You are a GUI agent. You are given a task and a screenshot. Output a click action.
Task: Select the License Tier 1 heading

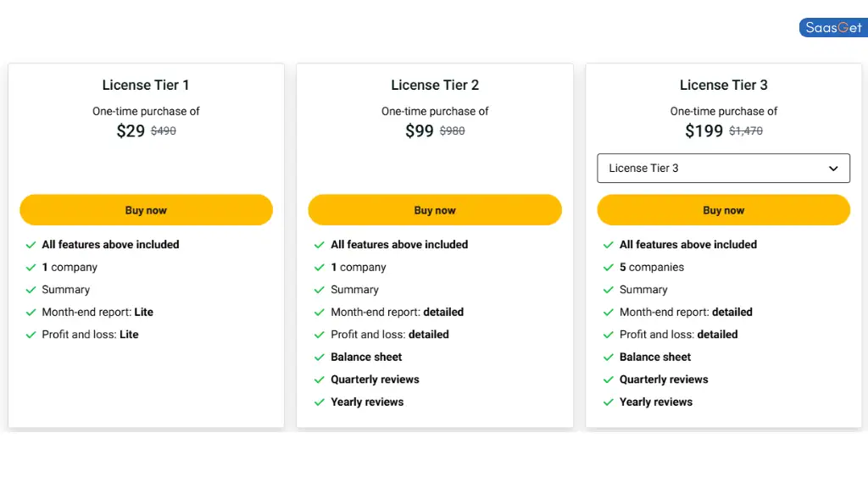[x=146, y=85]
